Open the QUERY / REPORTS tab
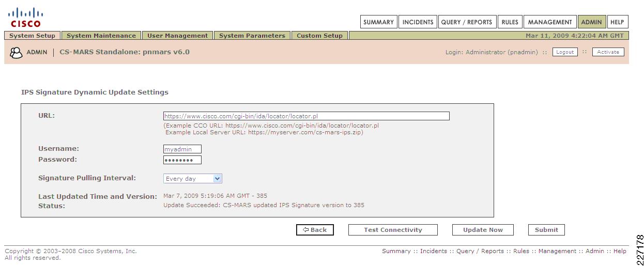 467,22
